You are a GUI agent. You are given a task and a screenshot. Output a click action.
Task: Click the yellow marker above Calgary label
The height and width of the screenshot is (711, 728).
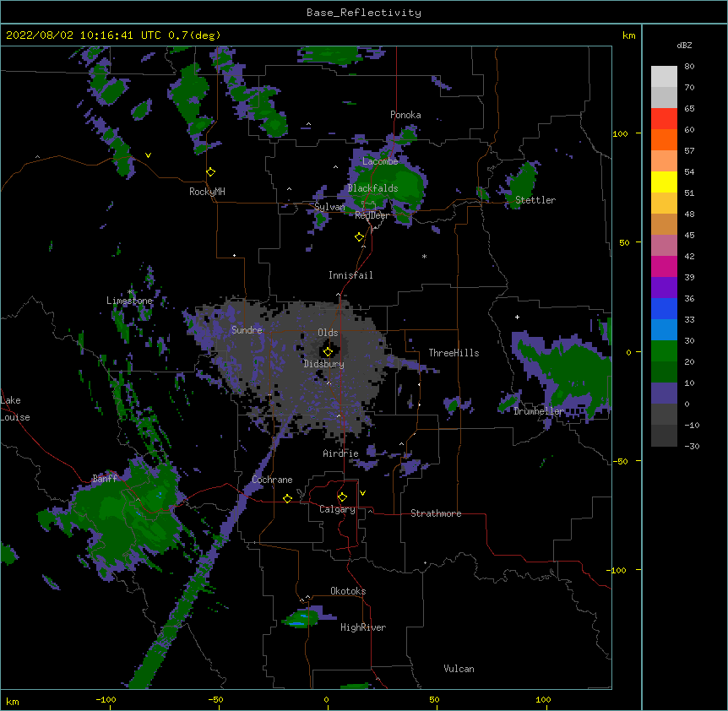click(x=342, y=497)
